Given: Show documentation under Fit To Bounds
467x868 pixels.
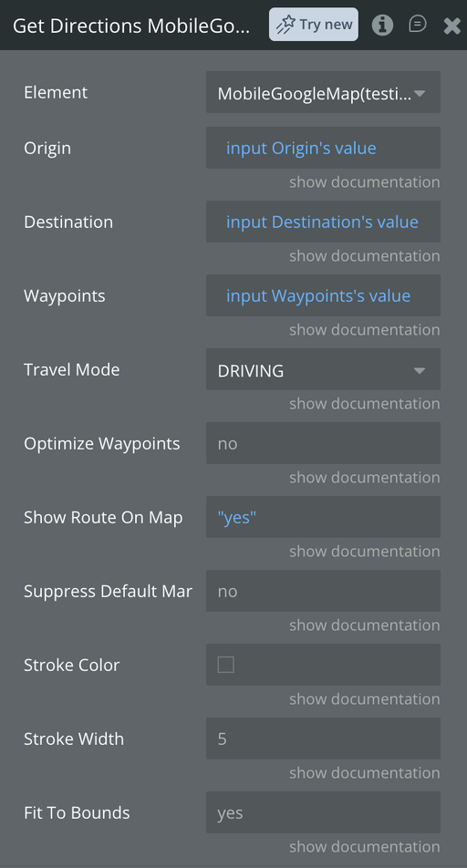Looking at the screenshot, I should point(365,847).
